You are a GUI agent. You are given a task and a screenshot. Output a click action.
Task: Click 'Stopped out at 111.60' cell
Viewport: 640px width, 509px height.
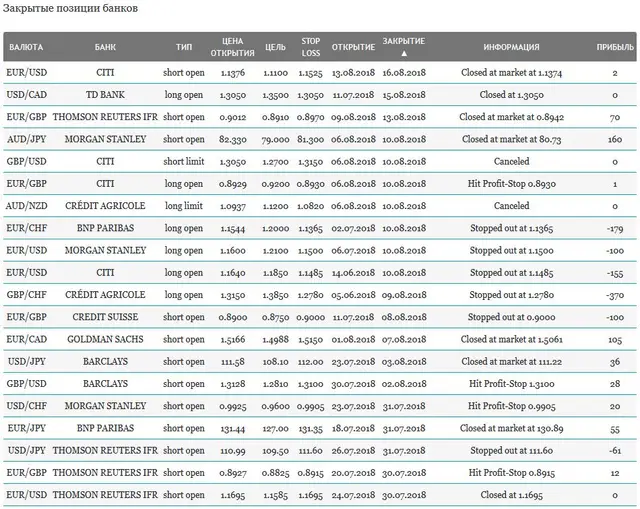[511, 450]
